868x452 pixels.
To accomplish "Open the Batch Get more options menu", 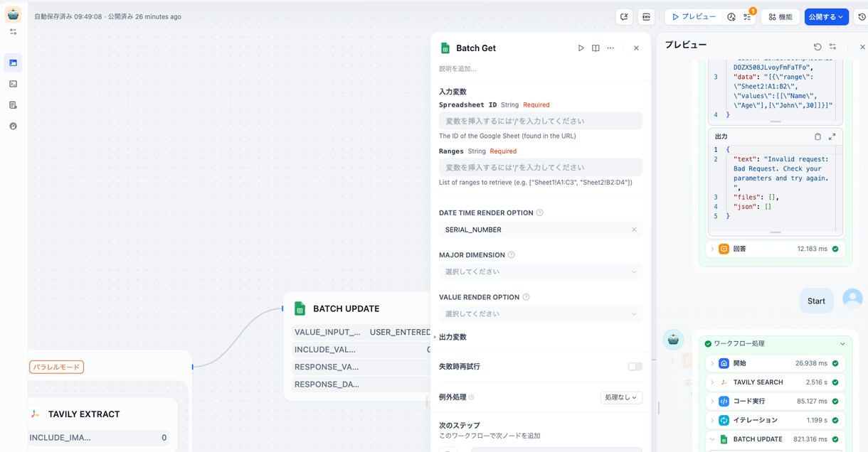I will 610,48.
